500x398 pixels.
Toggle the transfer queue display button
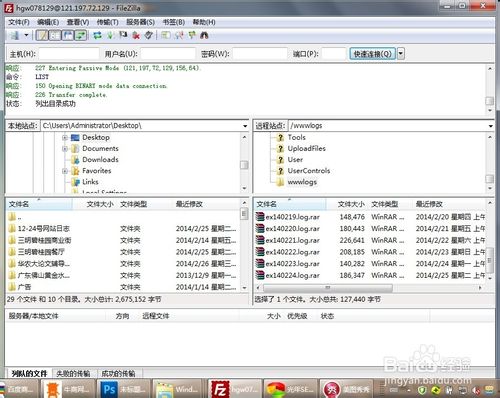tap(81, 35)
